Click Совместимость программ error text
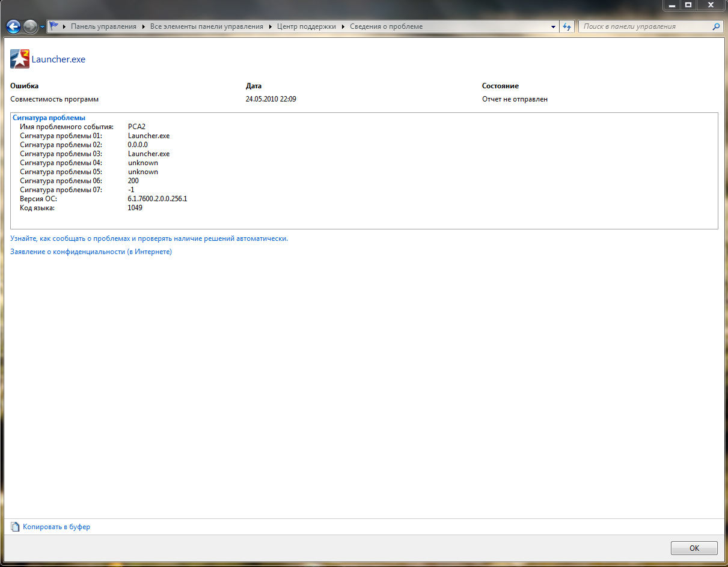728x567 pixels. coord(55,99)
